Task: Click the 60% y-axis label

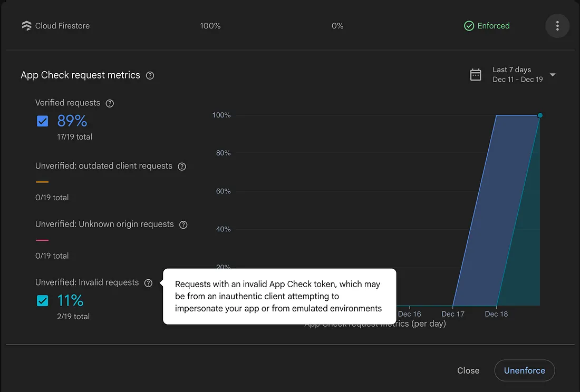Action: point(223,191)
